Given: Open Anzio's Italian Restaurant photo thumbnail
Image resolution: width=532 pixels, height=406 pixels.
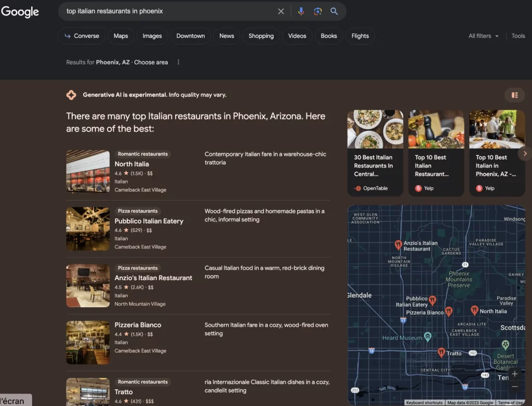Looking at the screenshot, I should 88,285.
